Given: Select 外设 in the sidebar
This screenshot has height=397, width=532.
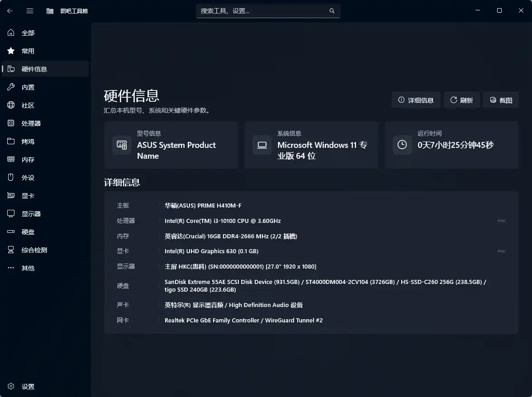Looking at the screenshot, I should [x=45, y=177].
